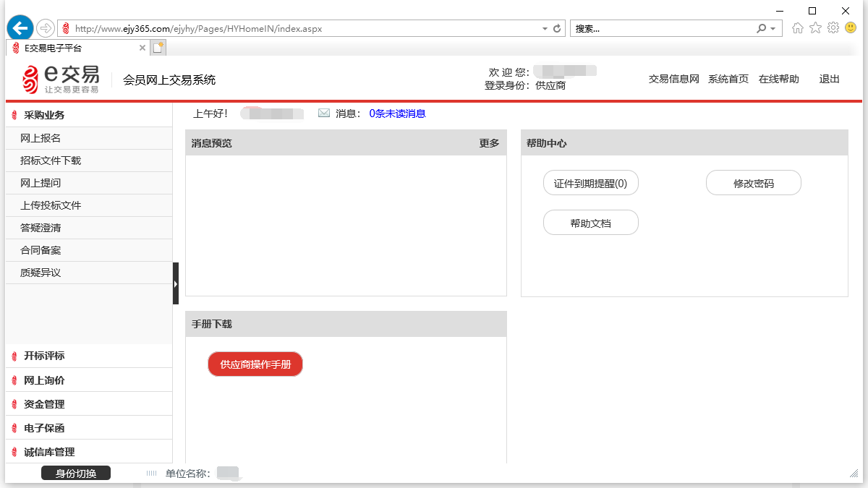This screenshot has width=868, height=488.
Task: Click the smiley feedback icon
Action: click(x=850, y=28)
